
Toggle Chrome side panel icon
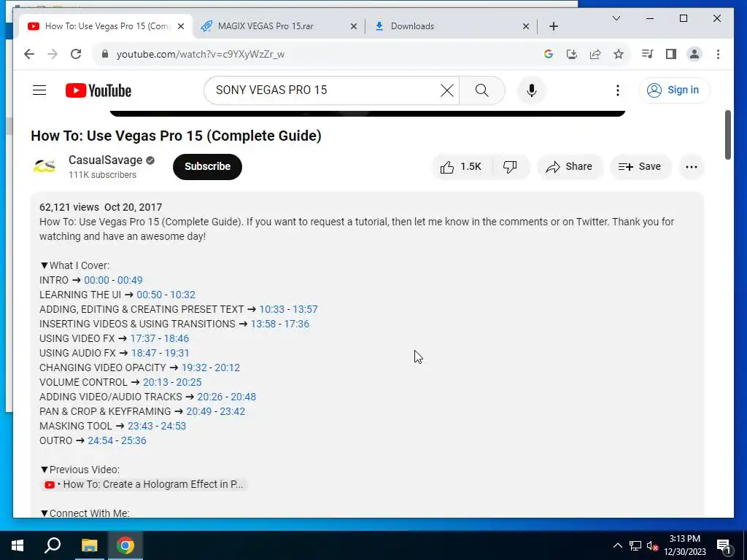click(671, 54)
